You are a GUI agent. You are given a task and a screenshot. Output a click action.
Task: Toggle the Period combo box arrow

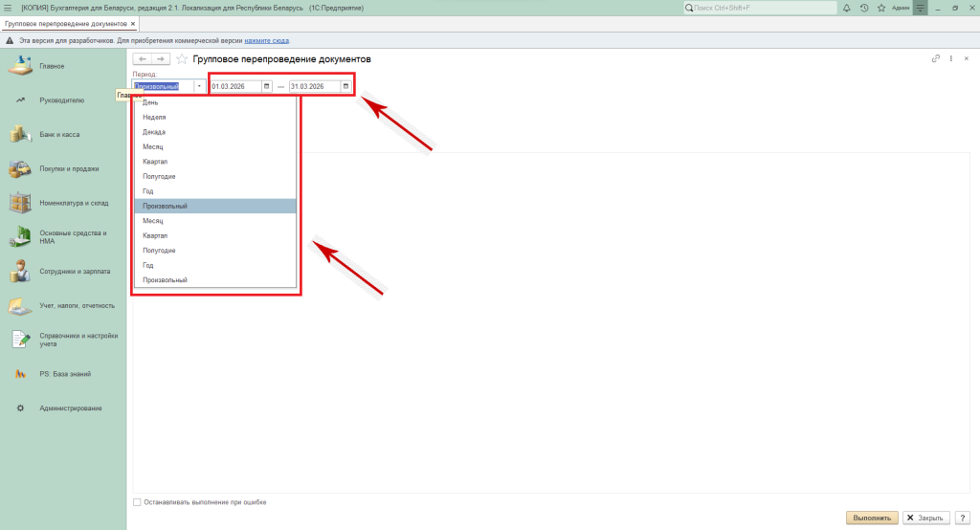[x=198, y=86]
